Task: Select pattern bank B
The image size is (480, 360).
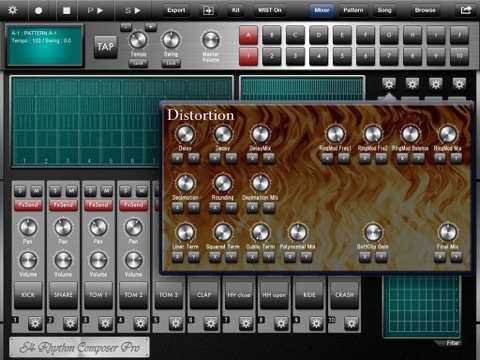Action: (272, 35)
